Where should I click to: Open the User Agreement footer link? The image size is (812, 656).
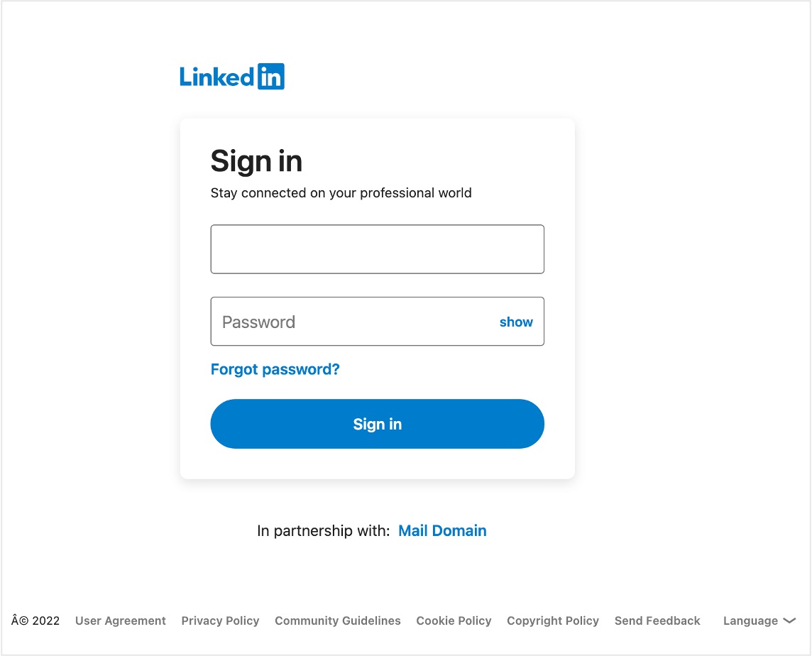[121, 621]
